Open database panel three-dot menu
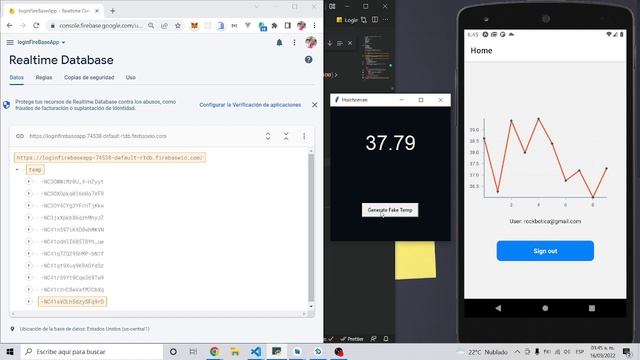 click(304, 136)
